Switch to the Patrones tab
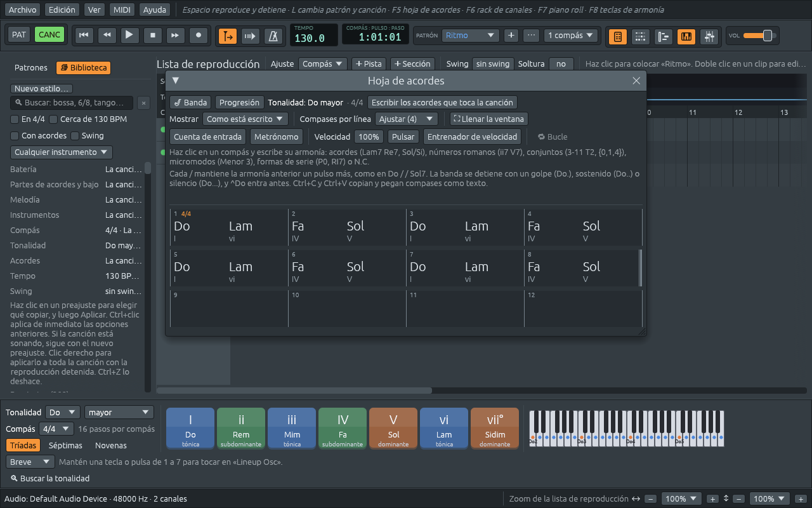Viewport: 812px width, 508px height. point(31,68)
